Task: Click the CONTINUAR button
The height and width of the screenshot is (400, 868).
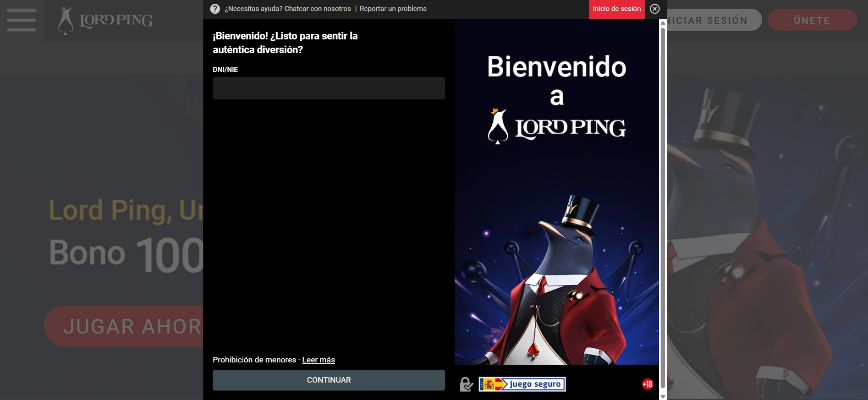Action: click(x=329, y=380)
